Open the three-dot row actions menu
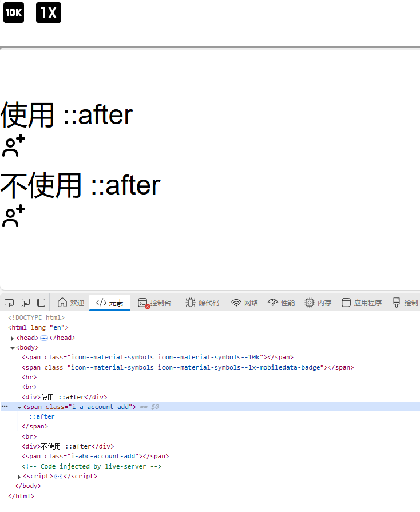This screenshot has width=420, height=512. tap(5, 407)
